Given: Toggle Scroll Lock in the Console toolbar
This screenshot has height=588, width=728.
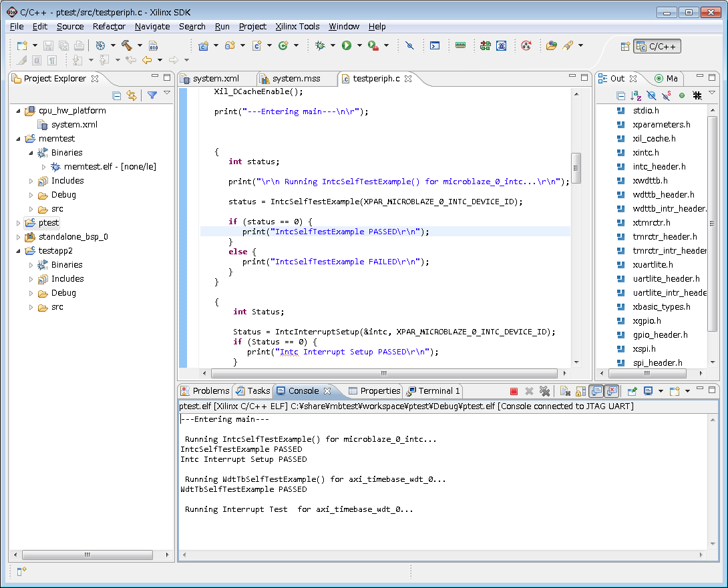Looking at the screenshot, I should [580, 391].
